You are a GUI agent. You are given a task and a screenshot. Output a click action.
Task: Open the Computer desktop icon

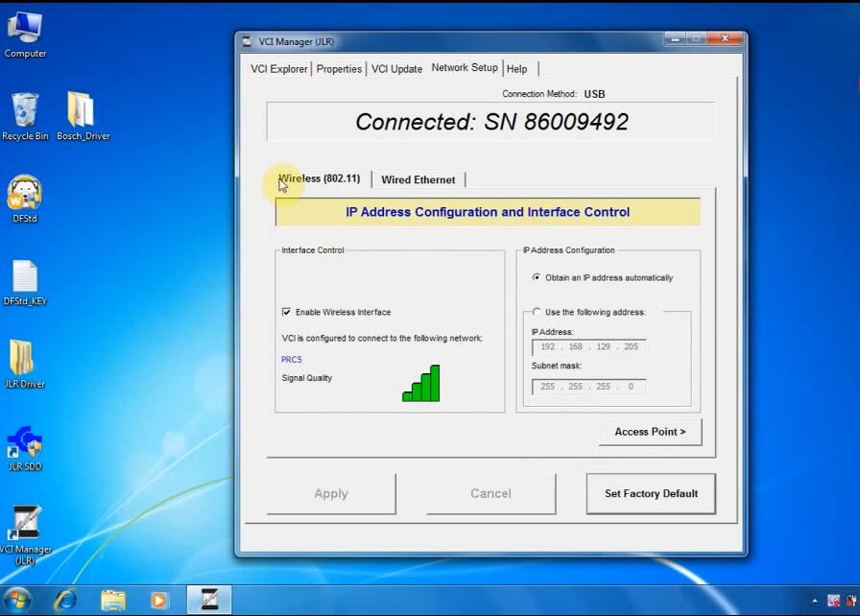[x=25, y=36]
